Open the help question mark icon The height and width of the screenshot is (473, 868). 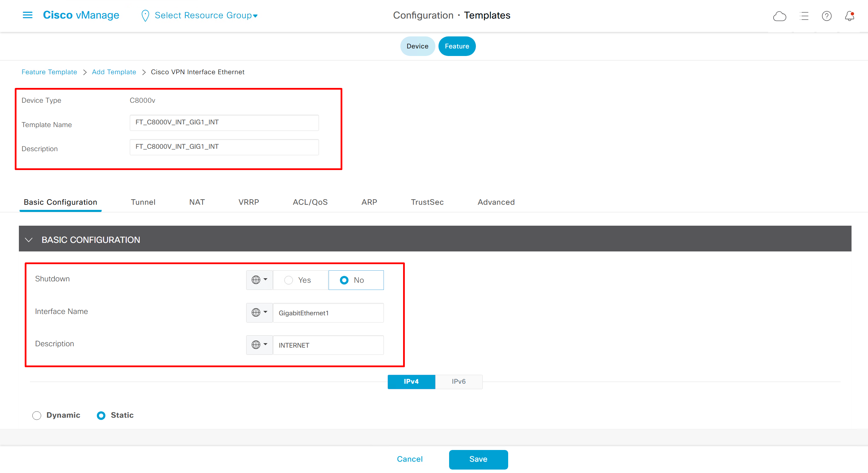pos(826,16)
